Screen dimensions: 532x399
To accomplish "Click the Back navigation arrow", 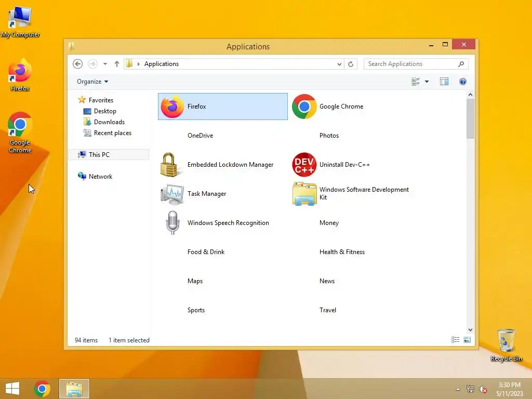I will coord(78,64).
